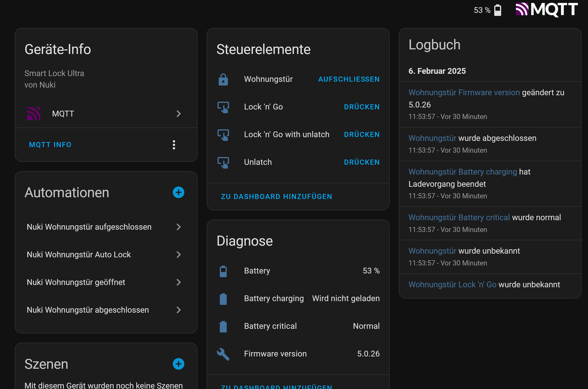Click the MQTT INFO button
This screenshot has height=389, width=588.
[x=50, y=145]
